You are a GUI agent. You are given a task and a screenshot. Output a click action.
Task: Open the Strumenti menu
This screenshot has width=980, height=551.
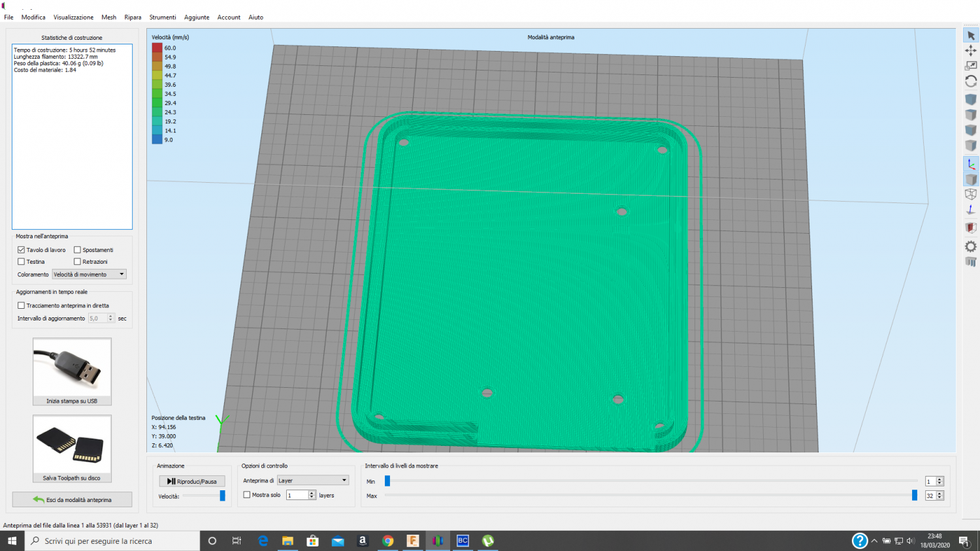(x=162, y=18)
